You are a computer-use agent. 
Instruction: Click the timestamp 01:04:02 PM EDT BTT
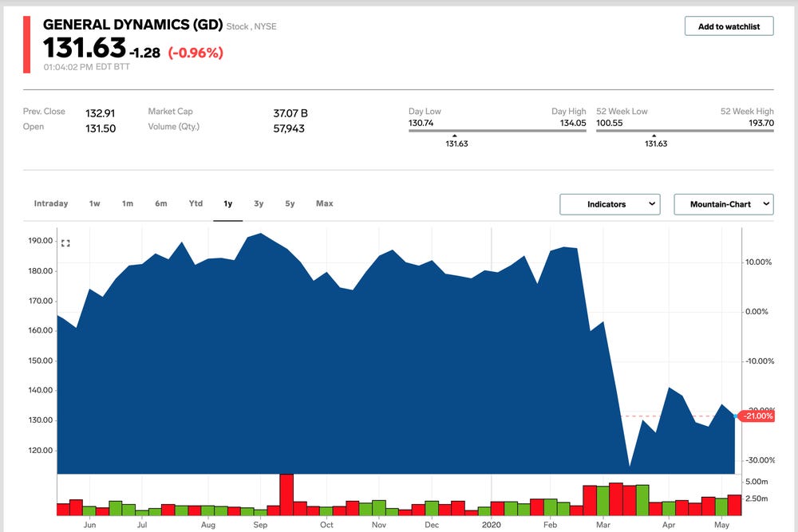pyautogui.click(x=86, y=67)
